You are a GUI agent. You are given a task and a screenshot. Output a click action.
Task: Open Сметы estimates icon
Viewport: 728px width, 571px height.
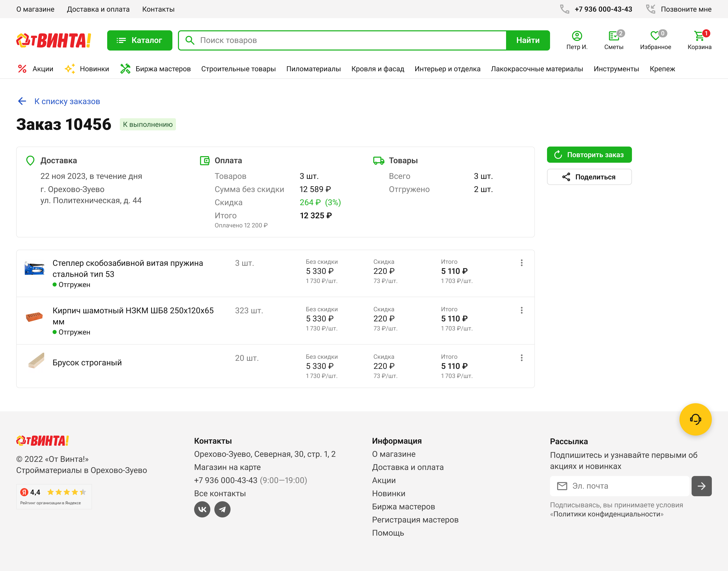point(613,36)
